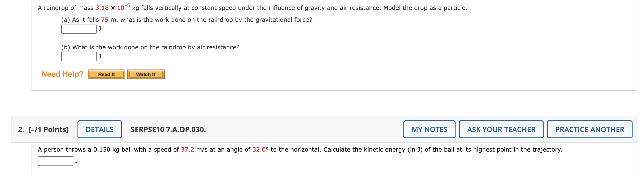This screenshot has height=176, width=644.
Task: Open MY NOTES for question 2
Action: 429,129
